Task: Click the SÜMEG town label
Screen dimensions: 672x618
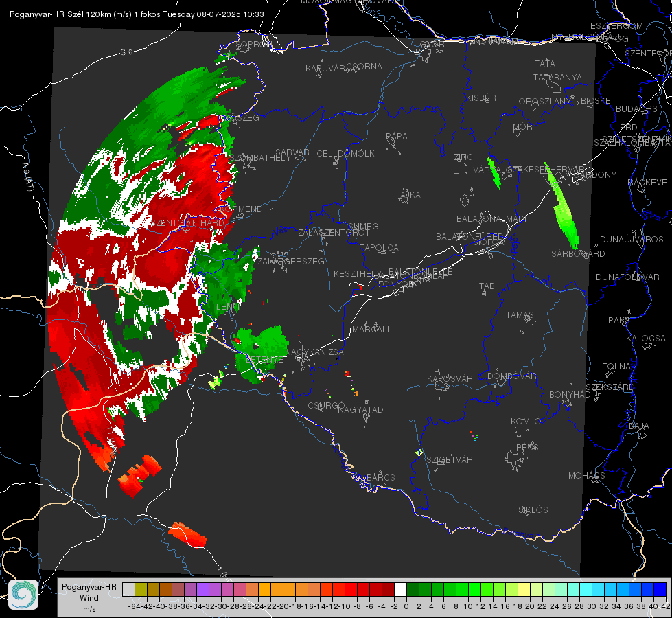Action: coord(363,226)
